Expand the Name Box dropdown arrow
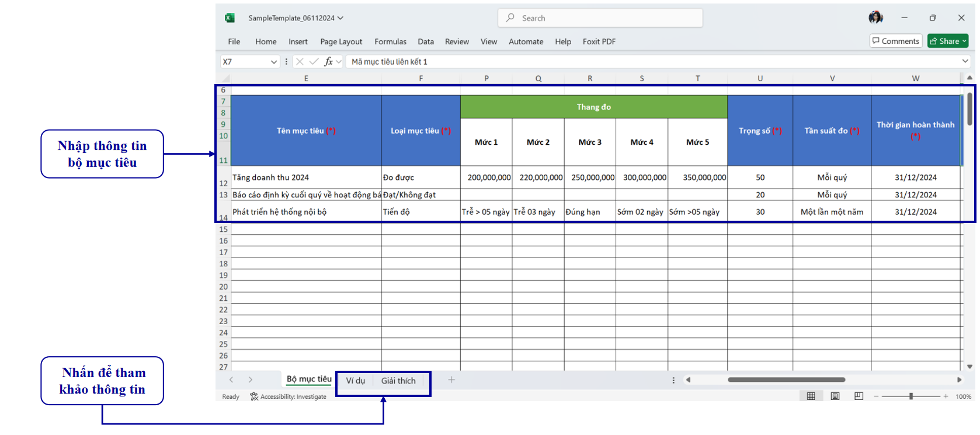This screenshot has width=980, height=435. (274, 62)
